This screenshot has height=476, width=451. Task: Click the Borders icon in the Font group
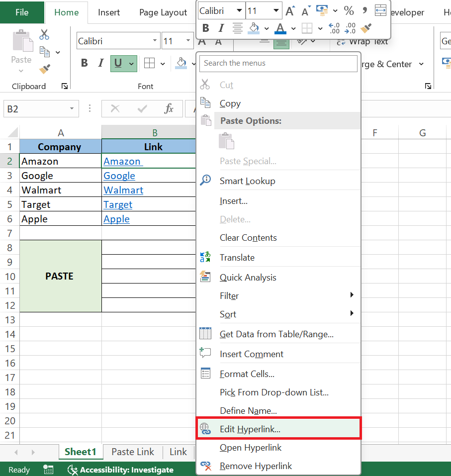pyautogui.click(x=149, y=63)
